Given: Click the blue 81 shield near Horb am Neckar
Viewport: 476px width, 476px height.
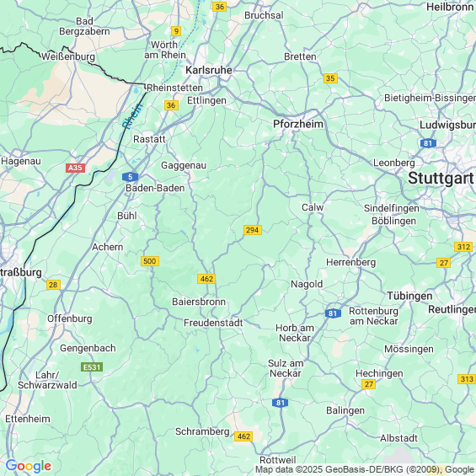Looking at the screenshot, I should (333, 313).
